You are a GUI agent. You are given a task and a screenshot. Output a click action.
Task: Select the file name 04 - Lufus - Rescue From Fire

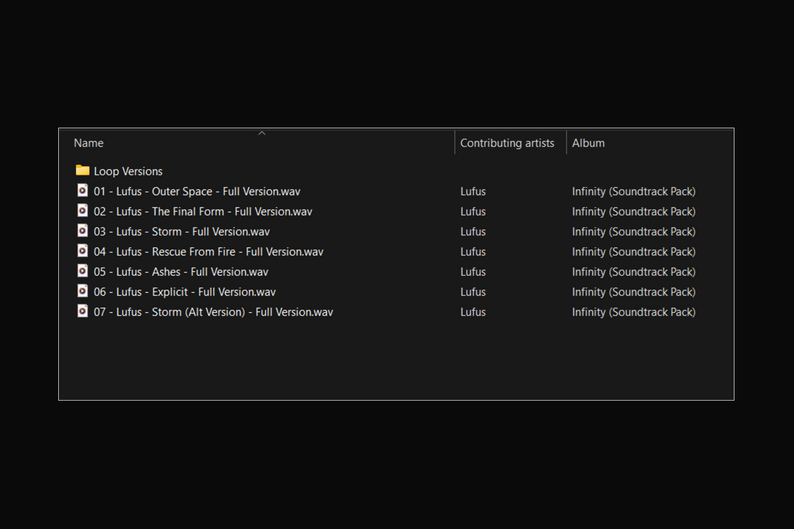(x=209, y=252)
